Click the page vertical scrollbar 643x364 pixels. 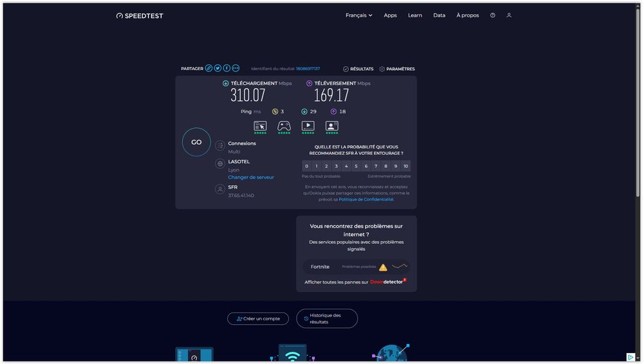coord(638,102)
